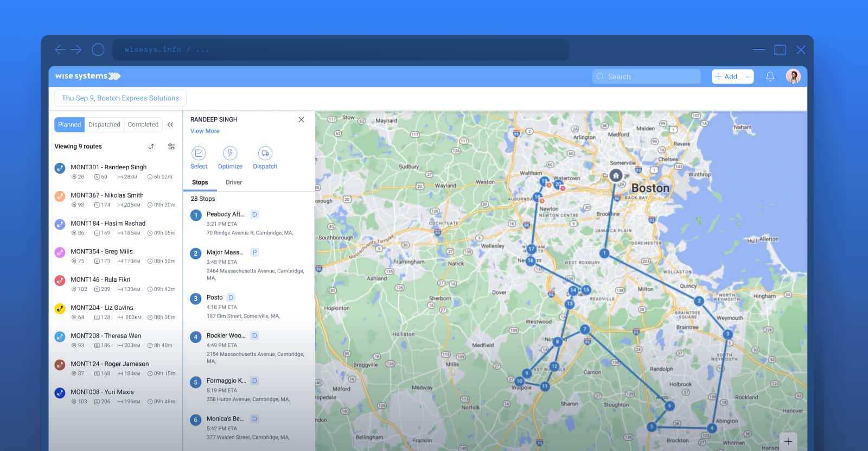The height and width of the screenshot is (451, 868).
Task: Click the MONT184 route color icon
Action: pyautogui.click(x=60, y=224)
